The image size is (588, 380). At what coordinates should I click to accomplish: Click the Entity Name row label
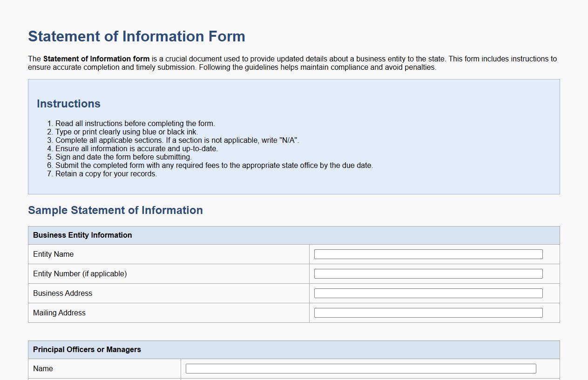53,254
